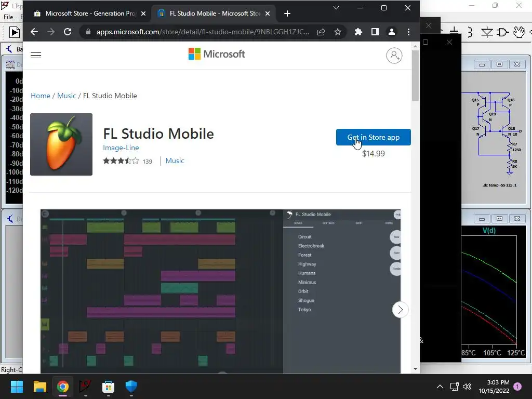Viewport: 532px width, 399px height.
Task: Click the address bar URL field
Action: [x=202, y=32]
